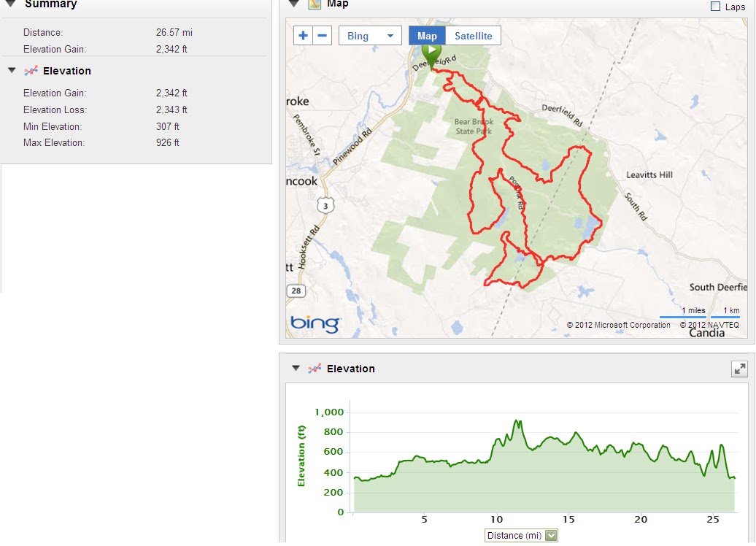Collapse the left Elevation stats section
The width and height of the screenshot is (756, 546).
click(x=11, y=71)
